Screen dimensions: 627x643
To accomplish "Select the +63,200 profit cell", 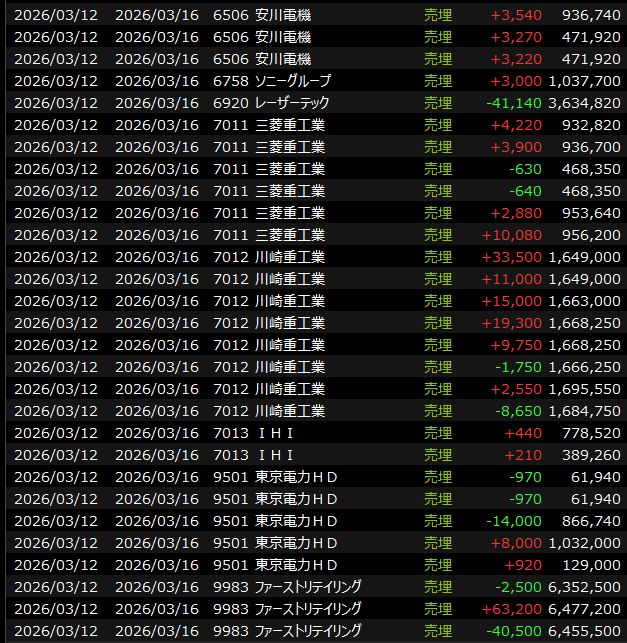I will [x=515, y=608].
